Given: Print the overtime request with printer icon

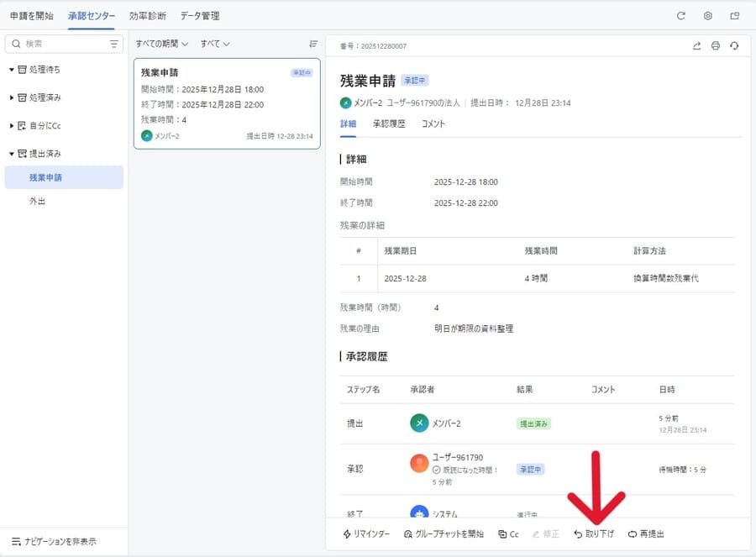Looking at the screenshot, I should point(716,46).
